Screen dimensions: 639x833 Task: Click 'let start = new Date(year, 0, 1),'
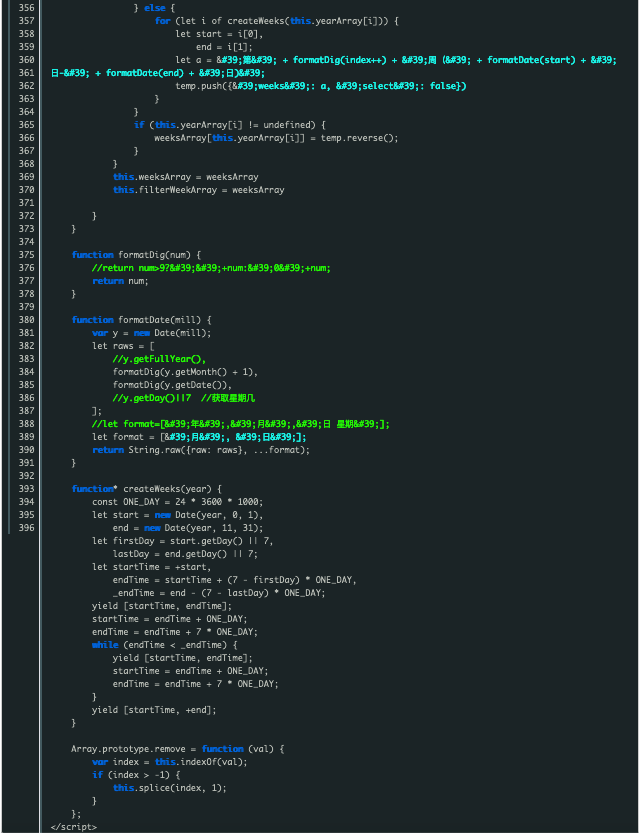coord(178,515)
